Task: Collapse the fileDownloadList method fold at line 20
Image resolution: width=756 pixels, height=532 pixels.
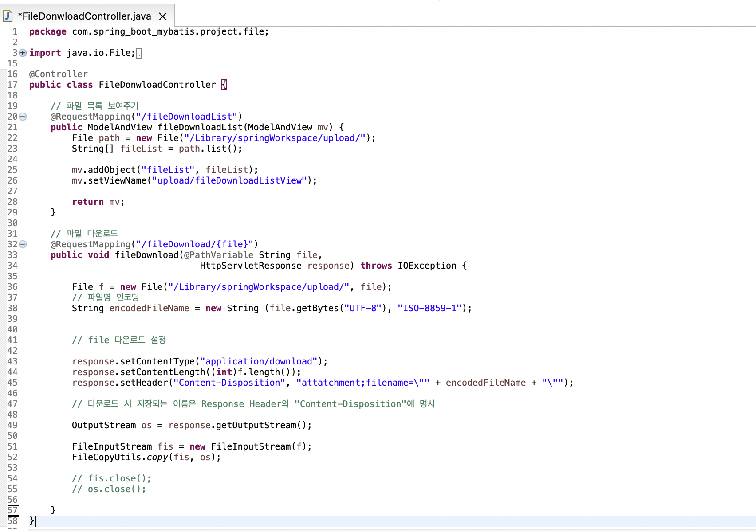Action: coord(22,117)
